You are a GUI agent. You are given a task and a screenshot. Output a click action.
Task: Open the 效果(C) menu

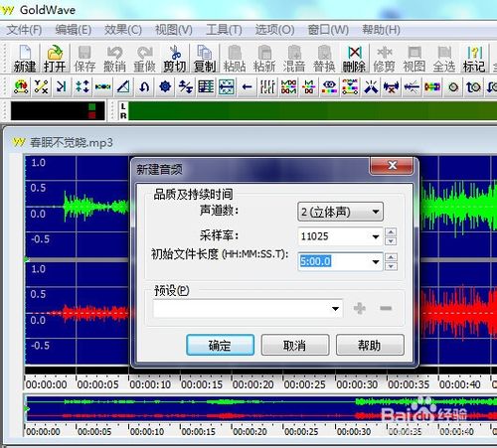click(123, 30)
